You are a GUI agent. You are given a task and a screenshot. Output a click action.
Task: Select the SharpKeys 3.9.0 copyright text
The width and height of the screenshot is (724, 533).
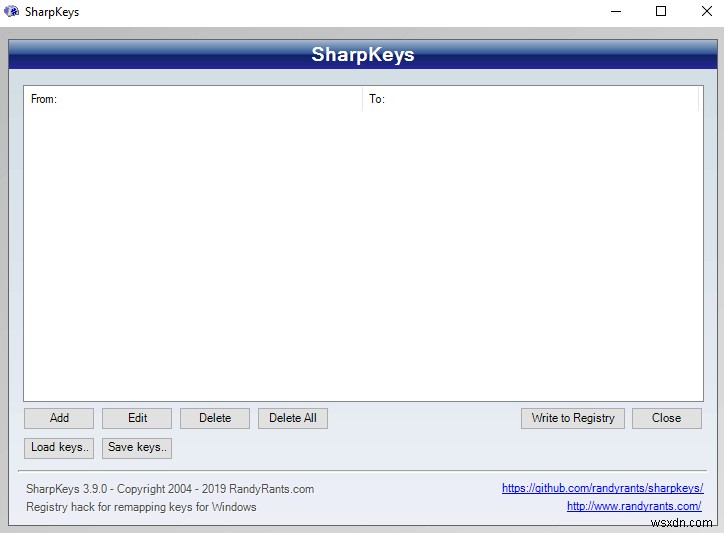[x=170, y=489]
